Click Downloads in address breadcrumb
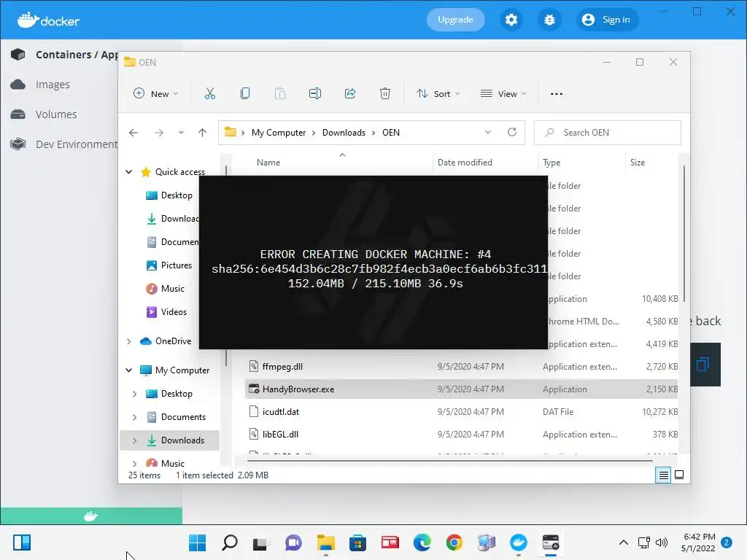Image resolution: width=747 pixels, height=560 pixels. tap(344, 133)
